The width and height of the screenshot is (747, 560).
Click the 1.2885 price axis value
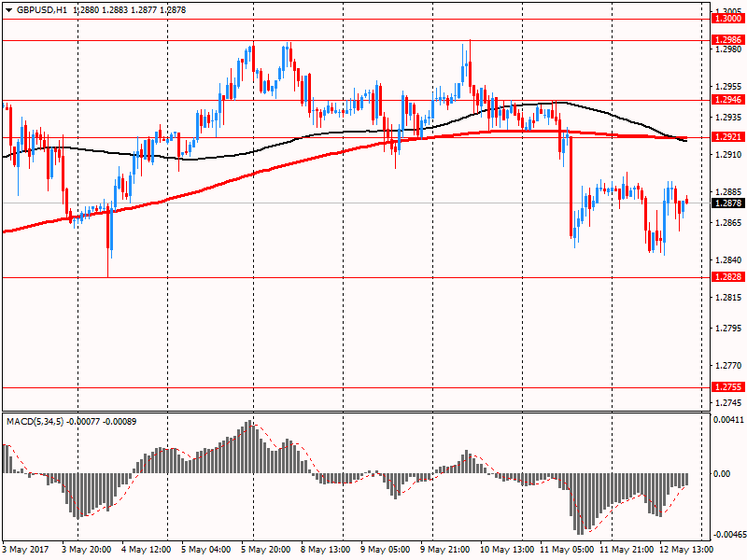click(729, 192)
